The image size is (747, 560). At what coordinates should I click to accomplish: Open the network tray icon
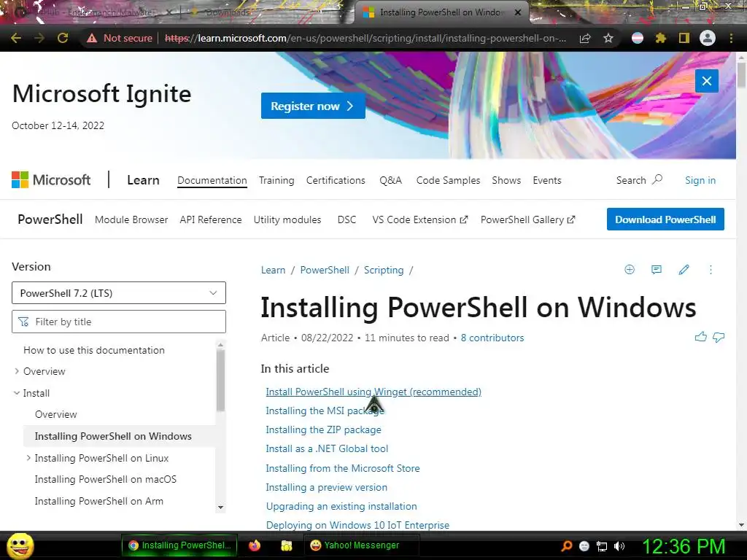coord(602,546)
